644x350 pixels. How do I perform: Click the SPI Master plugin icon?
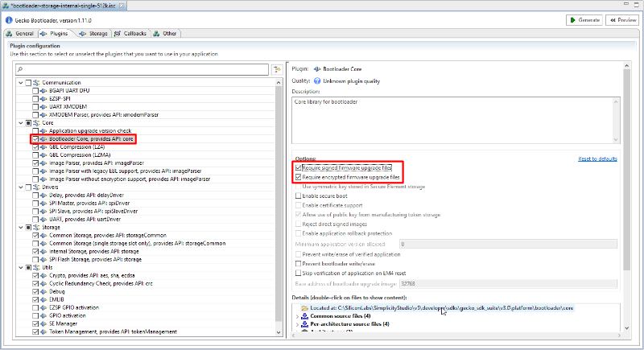pos(43,203)
